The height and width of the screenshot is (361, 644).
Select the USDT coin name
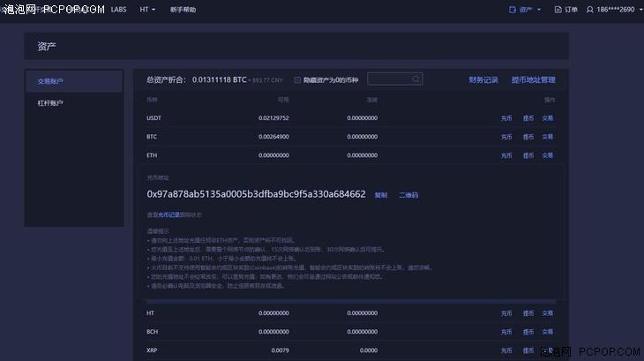154,118
